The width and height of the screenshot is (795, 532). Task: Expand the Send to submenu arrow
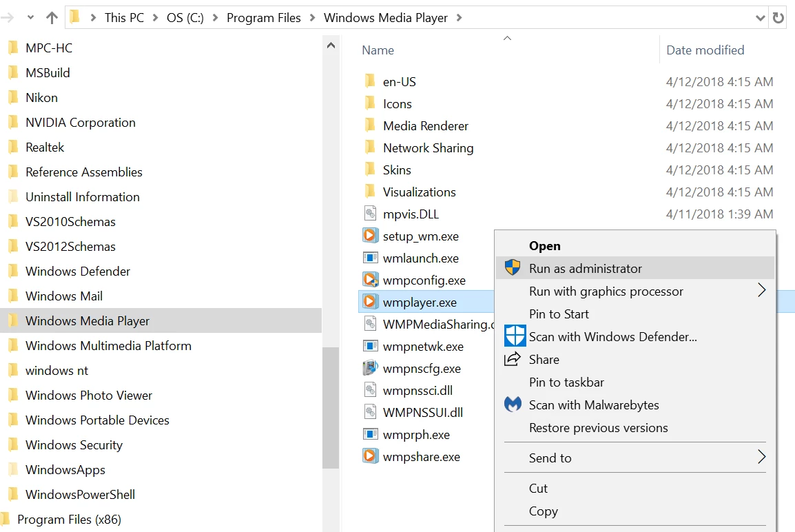coord(761,457)
